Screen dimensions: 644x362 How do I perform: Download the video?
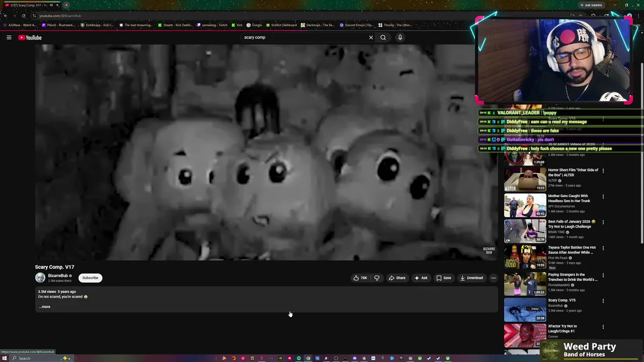(x=471, y=278)
